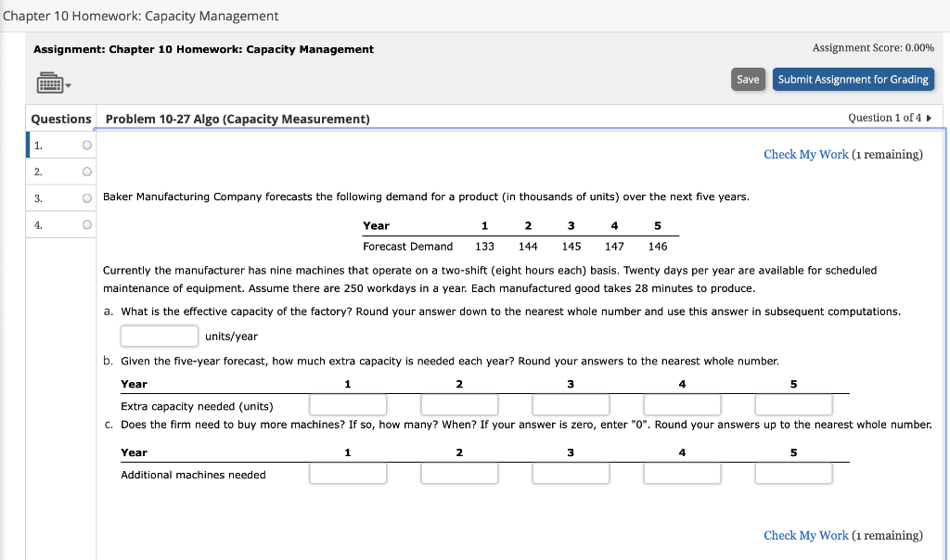Open the bottom Check My Work link

(x=805, y=535)
